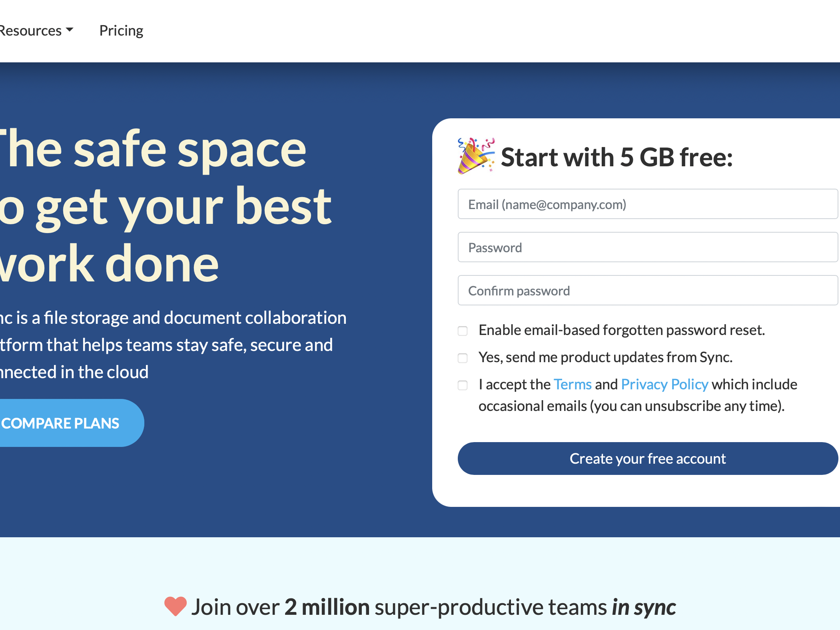Click the party popper emoji icon

coord(476,156)
